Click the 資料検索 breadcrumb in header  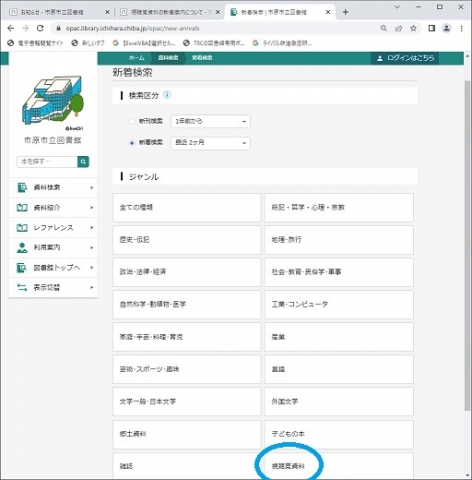(168, 58)
